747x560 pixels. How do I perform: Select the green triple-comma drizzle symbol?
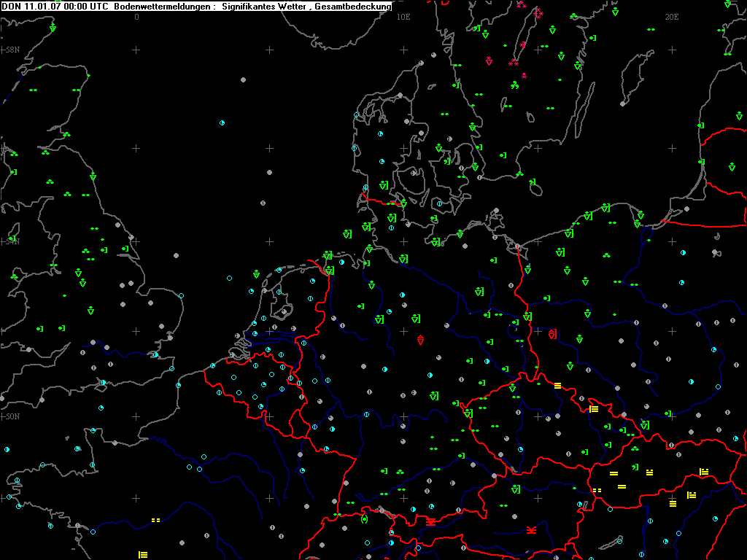pyautogui.click(x=515, y=86)
